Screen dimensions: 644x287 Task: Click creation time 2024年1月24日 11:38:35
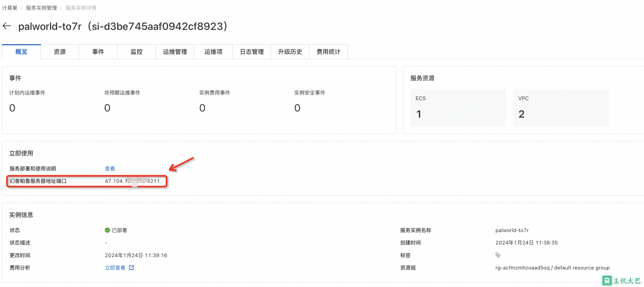pos(526,243)
